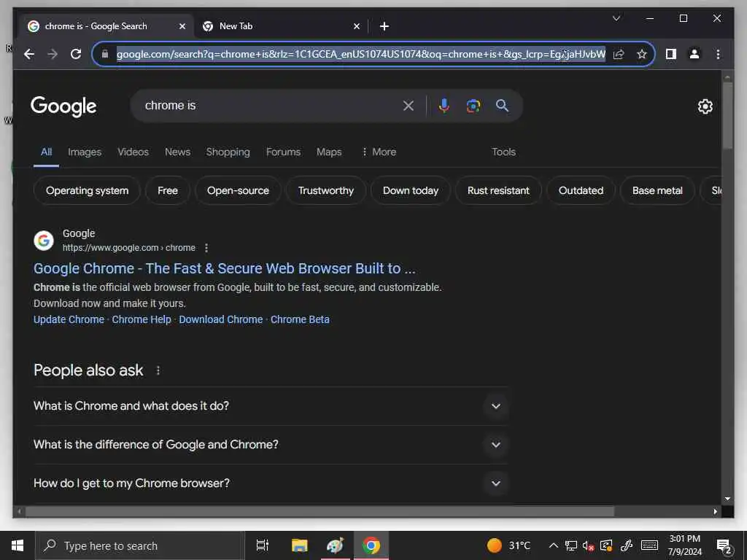Open the Update Chrome sitelink

[x=69, y=319]
